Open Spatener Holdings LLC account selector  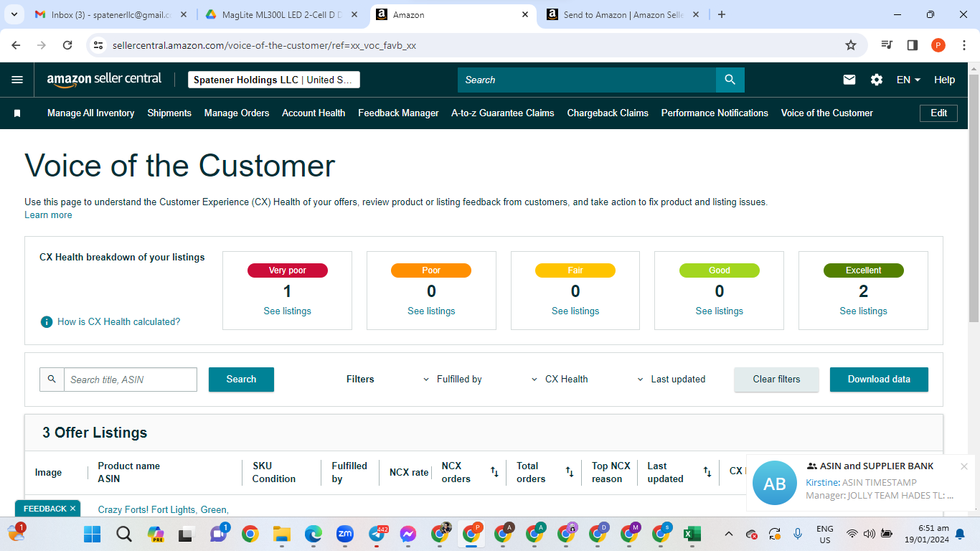274,80
